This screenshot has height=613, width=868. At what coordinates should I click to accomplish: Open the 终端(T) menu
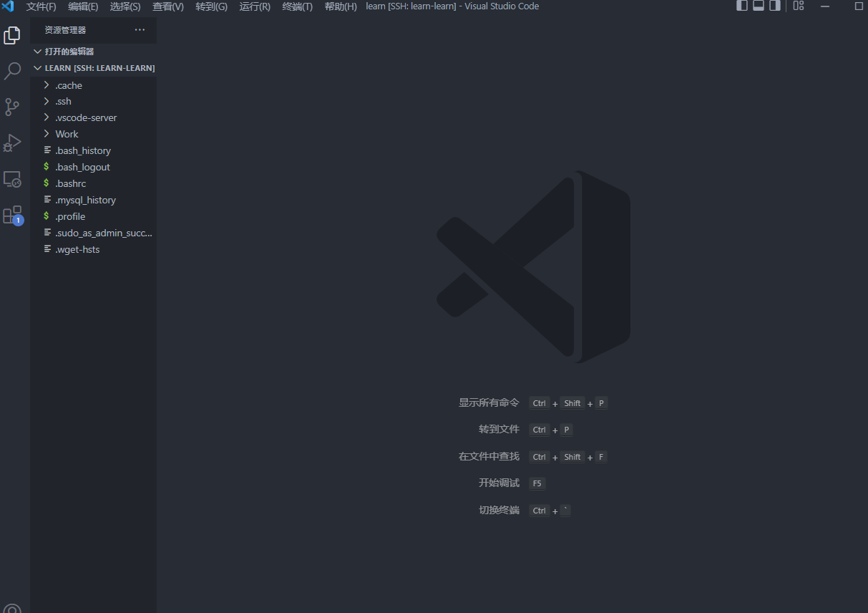298,6
